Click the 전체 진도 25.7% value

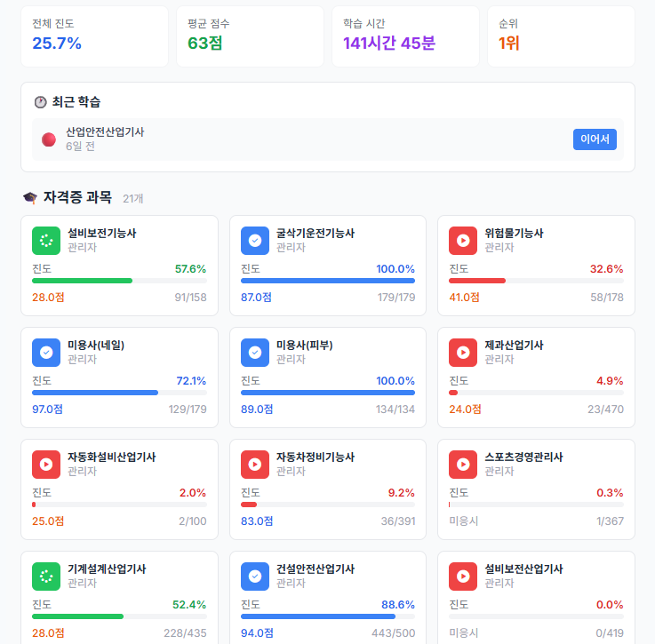click(57, 44)
